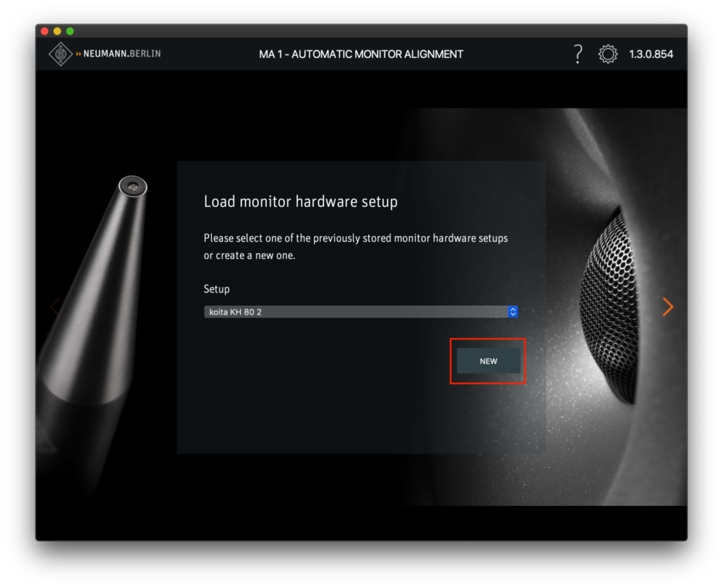Open help via the question mark icon
The width and height of the screenshot is (723, 588).
[x=578, y=54]
